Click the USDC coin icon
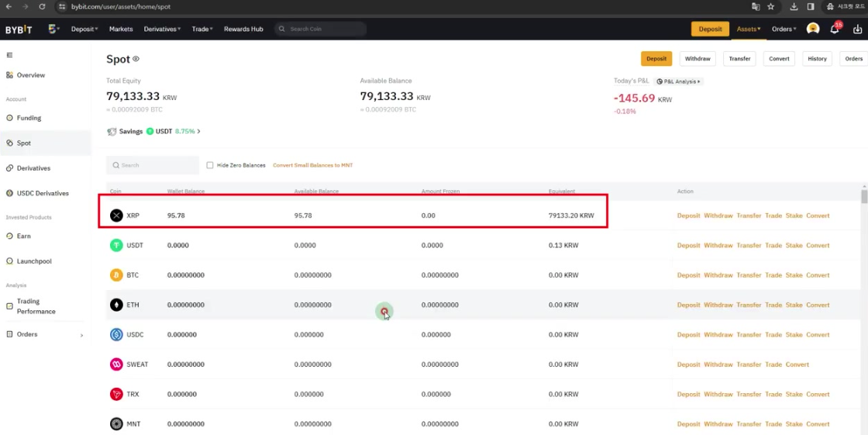Viewport: 868px width, 435px height. coord(116,335)
